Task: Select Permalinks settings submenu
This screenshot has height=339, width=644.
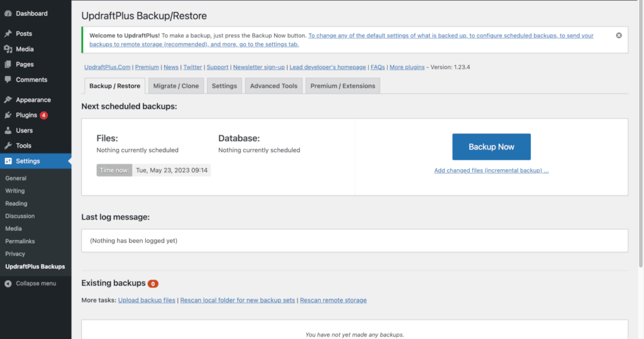Action: 19,242
